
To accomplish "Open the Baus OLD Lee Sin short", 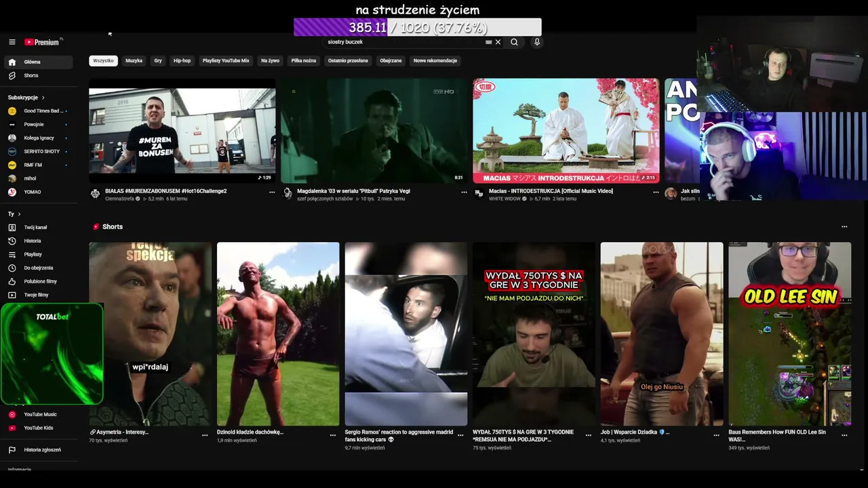I will pos(789,334).
